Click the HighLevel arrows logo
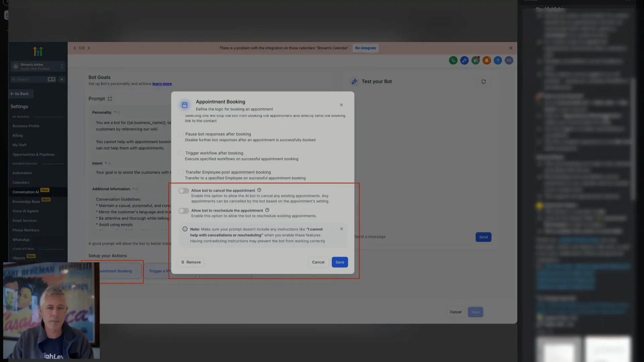 click(38, 51)
